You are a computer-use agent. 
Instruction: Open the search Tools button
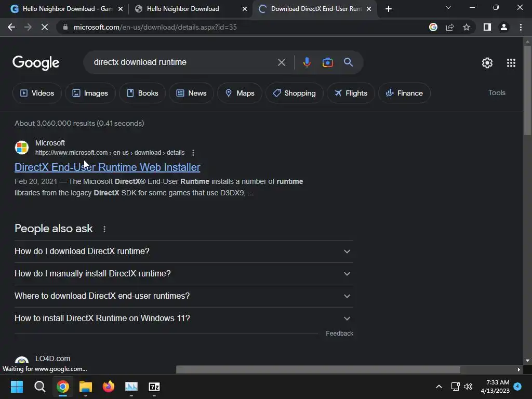click(x=497, y=92)
